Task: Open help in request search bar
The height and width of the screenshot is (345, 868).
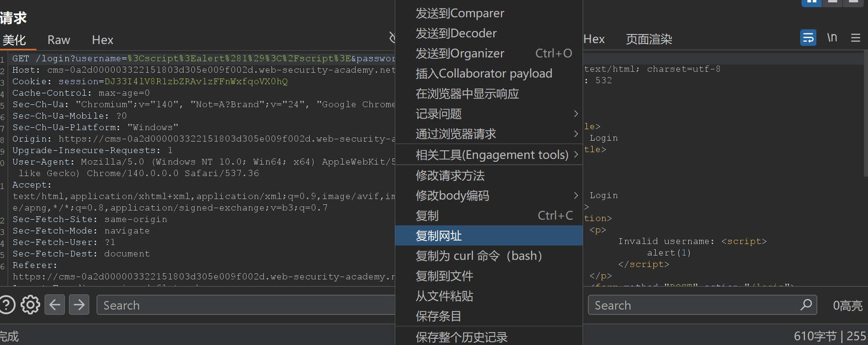Action: (7, 305)
